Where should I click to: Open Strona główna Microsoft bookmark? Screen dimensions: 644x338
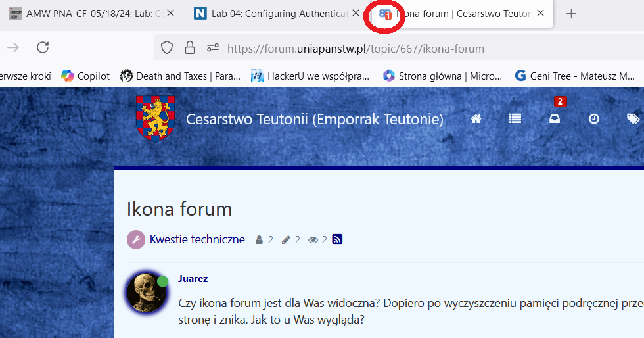click(x=442, y=76)
